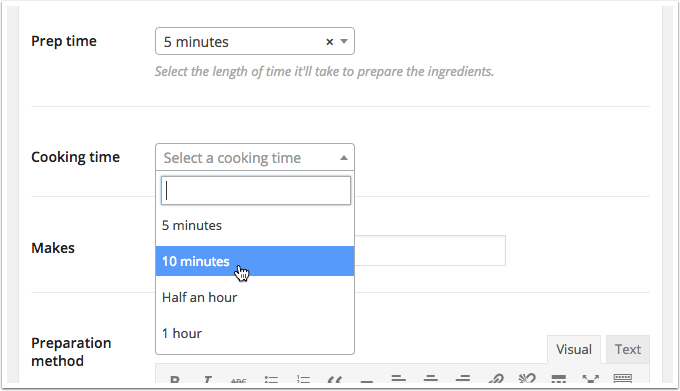Viewport: 680px width, 391px height.
Task: Collapse the Cooking time dropdown
Action: click(344, 158)
